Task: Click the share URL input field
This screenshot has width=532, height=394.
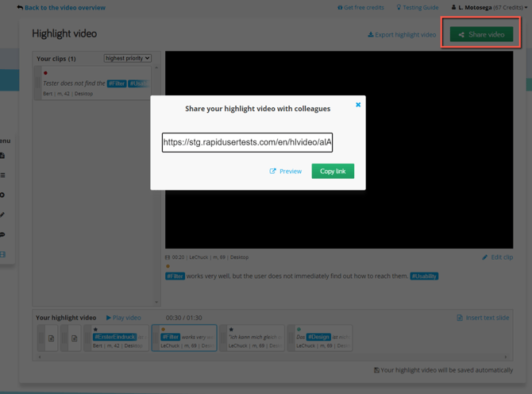Action: point(247,143)
